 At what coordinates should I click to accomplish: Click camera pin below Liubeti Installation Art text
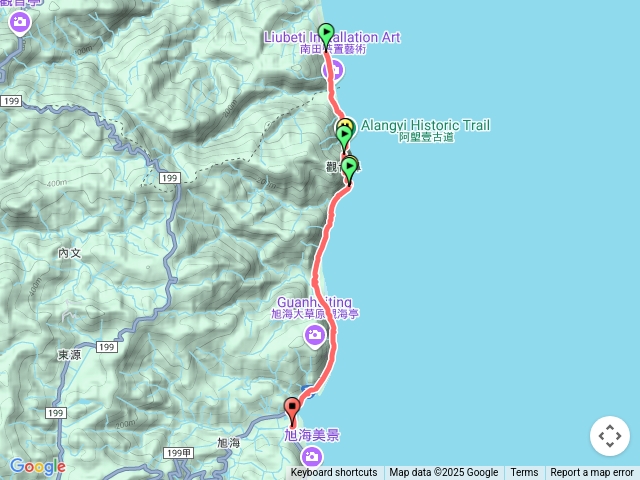click(x=335, y=71)
